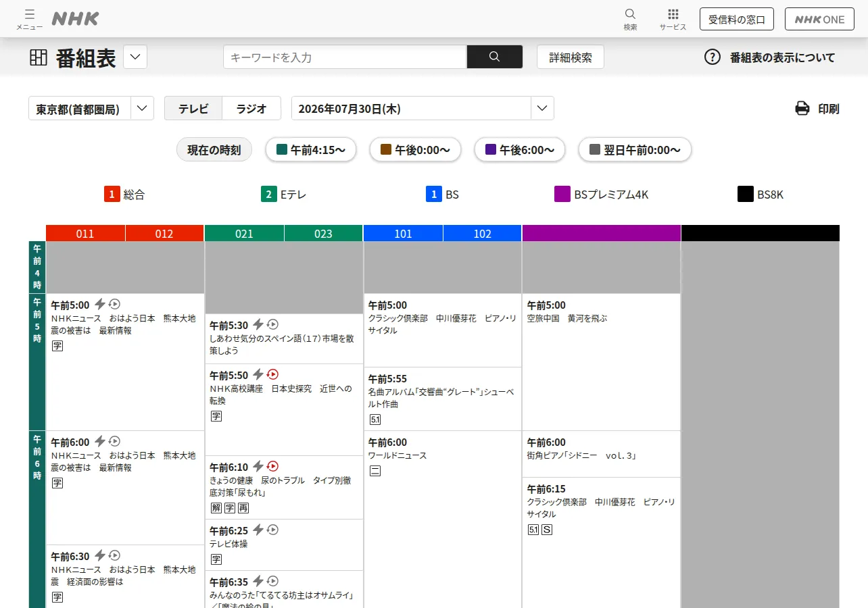Submit search with the black magnifier button
Viewport: 868px width, 608px height.
coord(494,57)
